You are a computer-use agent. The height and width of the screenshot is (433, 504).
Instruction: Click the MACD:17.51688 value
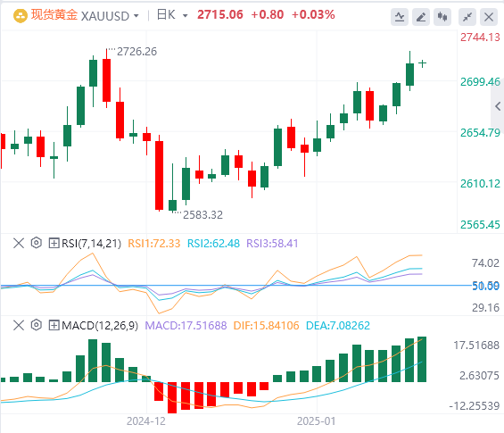[x=186, y=326]
